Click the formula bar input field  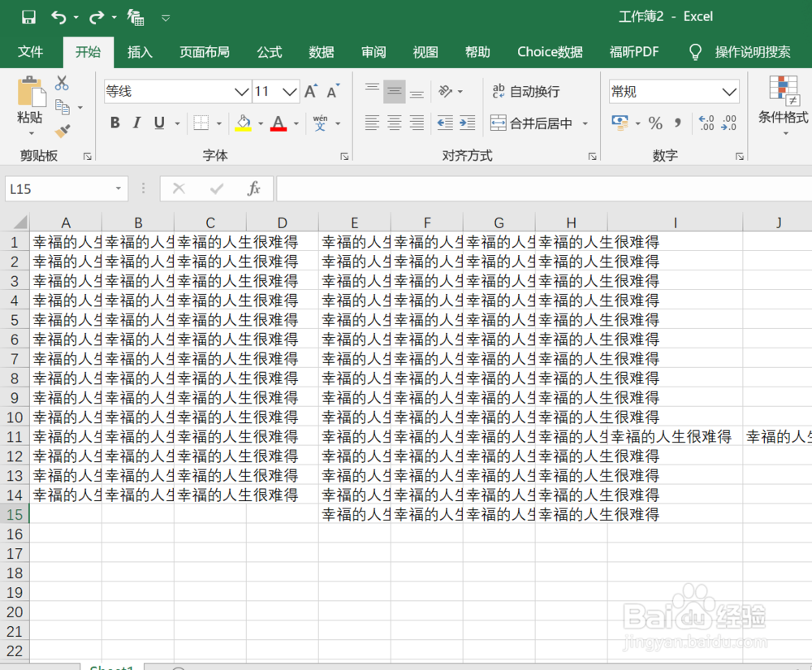544,188
